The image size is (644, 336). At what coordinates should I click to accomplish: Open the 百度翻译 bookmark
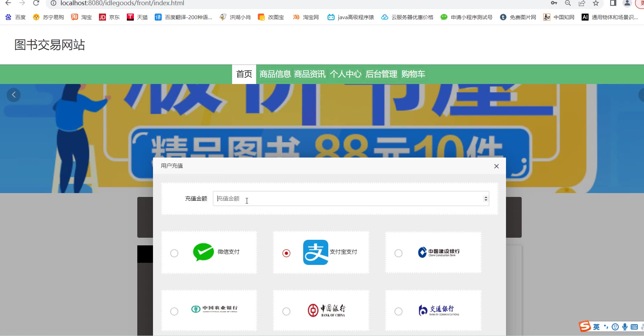(x=184, y=17)
